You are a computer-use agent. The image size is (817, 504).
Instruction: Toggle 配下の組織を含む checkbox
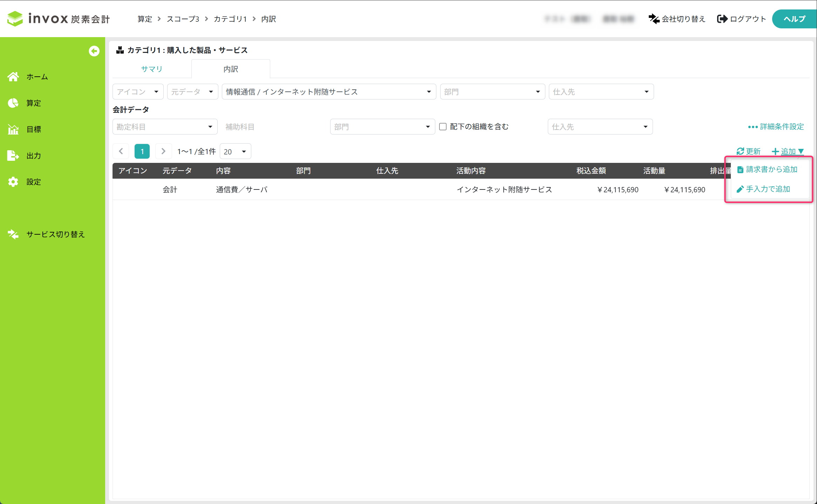click(x=443, y=127)
